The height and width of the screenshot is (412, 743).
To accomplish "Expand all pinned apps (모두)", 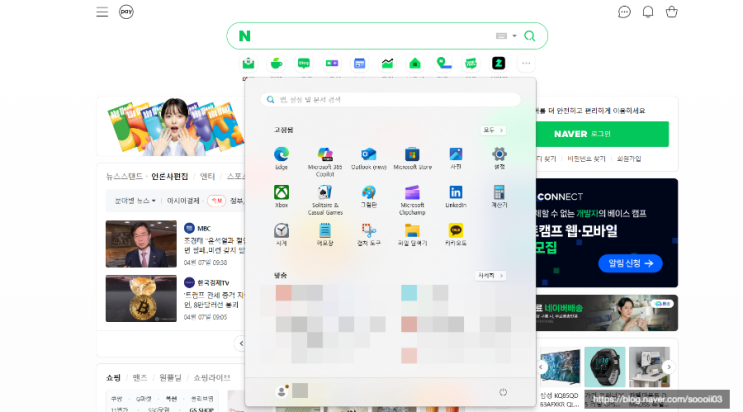I will point(493,130).
